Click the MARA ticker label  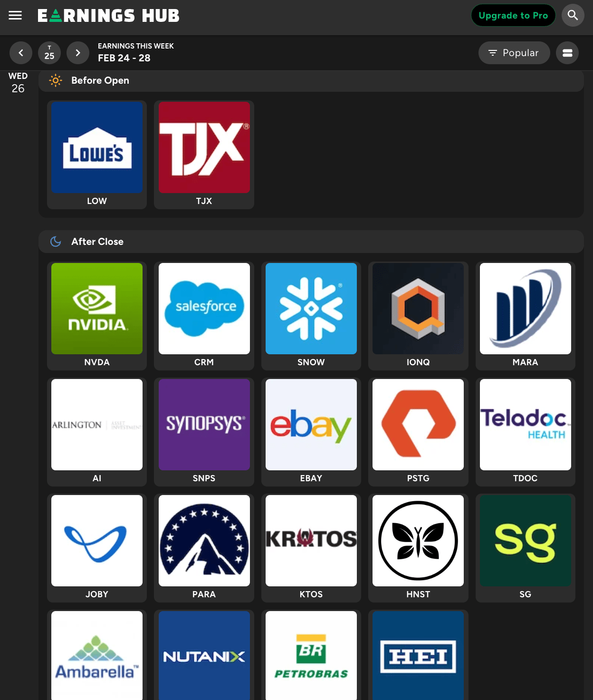click(526, 362)
